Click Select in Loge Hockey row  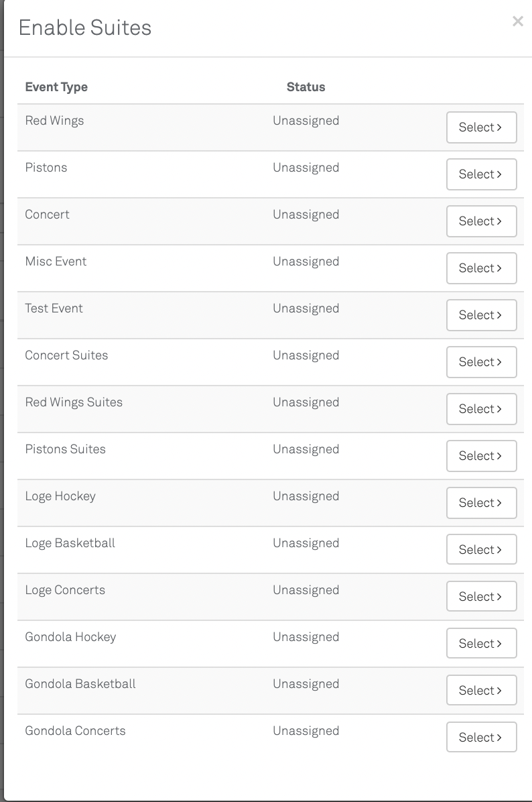[481, 503]
